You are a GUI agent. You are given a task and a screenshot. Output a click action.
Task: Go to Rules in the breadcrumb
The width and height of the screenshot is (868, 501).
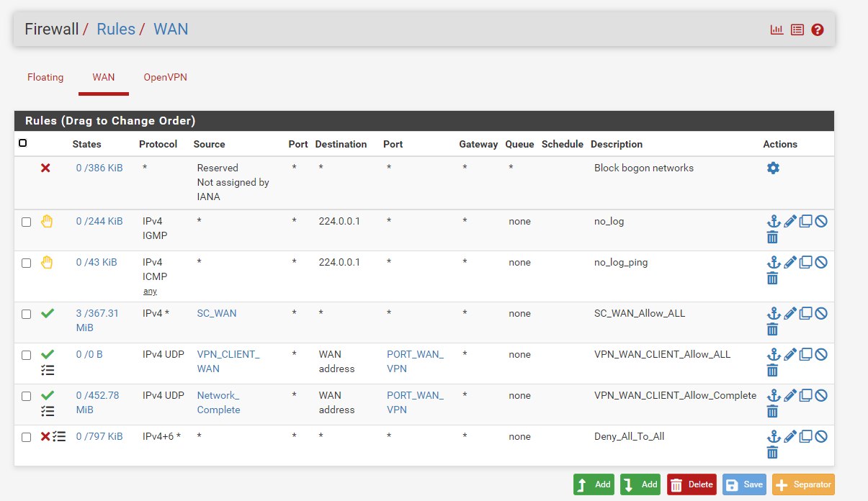tap(116, 30)
